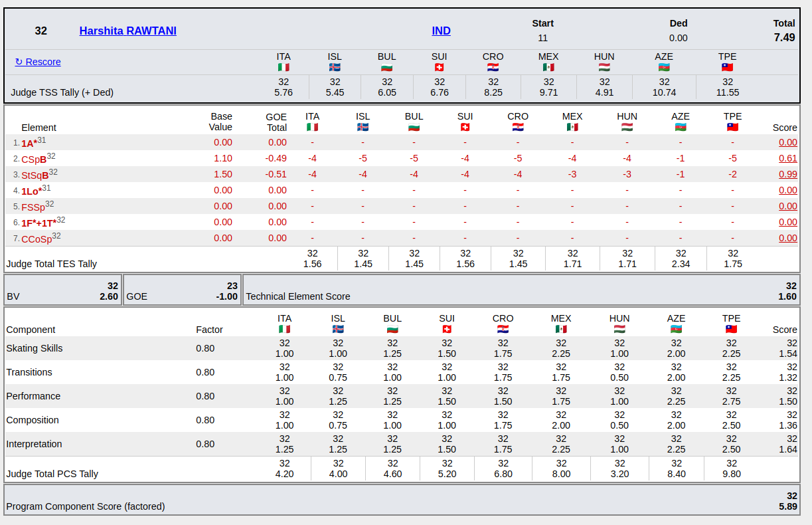Open the 0.61 score for CSpB

787,158
